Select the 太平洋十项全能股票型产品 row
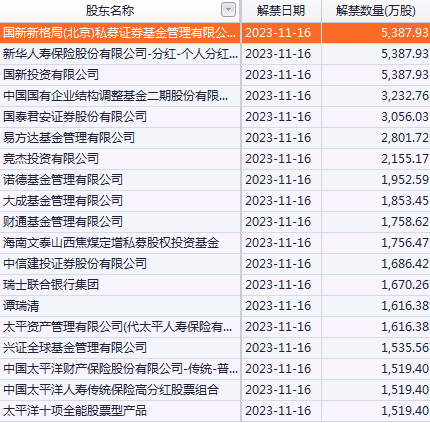The width and height of the screenshot is (430, 423). 215,411
